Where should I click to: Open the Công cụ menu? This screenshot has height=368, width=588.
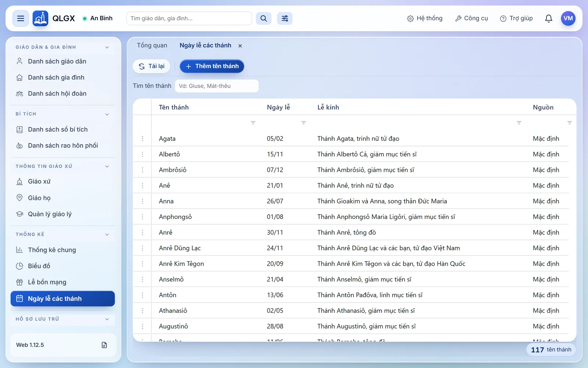coord(472,18)
